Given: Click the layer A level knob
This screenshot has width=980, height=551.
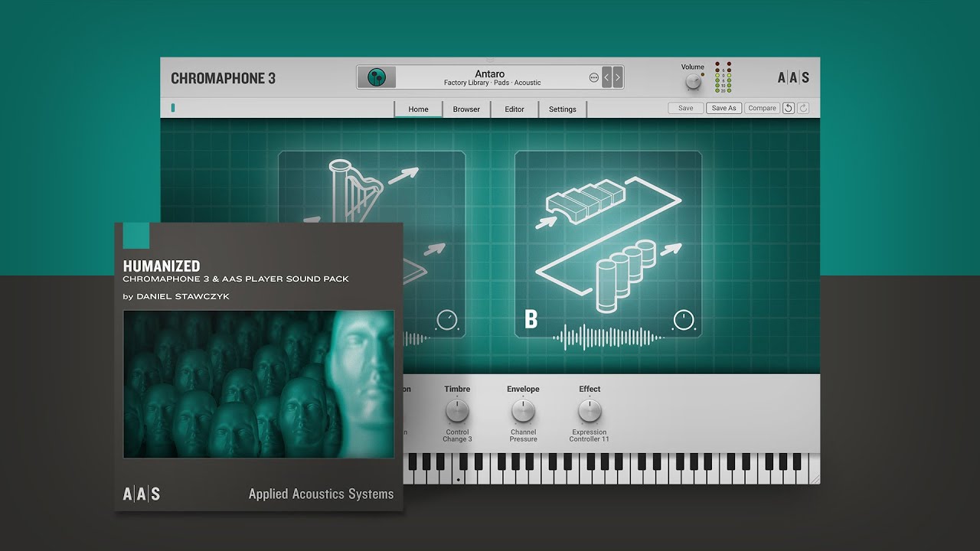Looking at the screenshot, I should (446, 320).
